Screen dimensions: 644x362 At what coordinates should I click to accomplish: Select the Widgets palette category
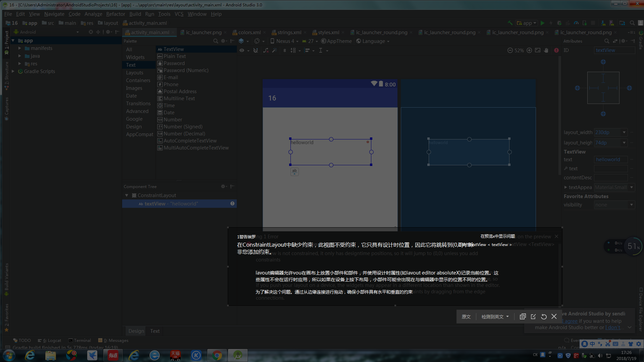click(135, 57)
